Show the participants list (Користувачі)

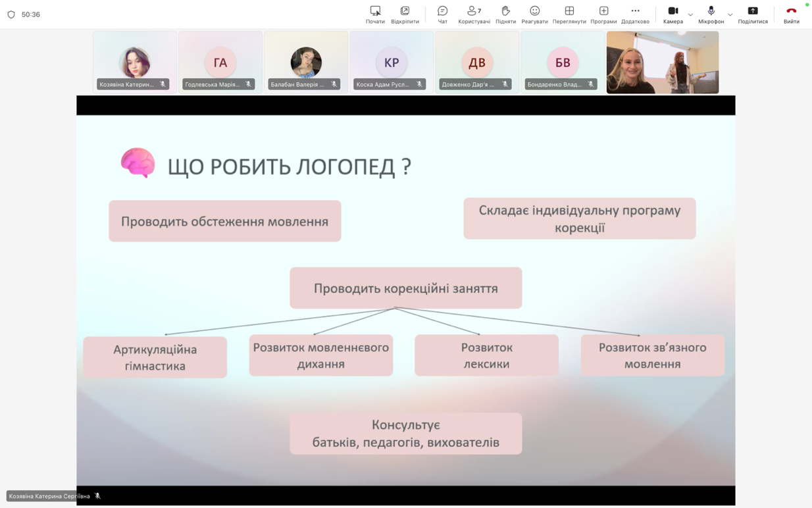coord(473,14)
